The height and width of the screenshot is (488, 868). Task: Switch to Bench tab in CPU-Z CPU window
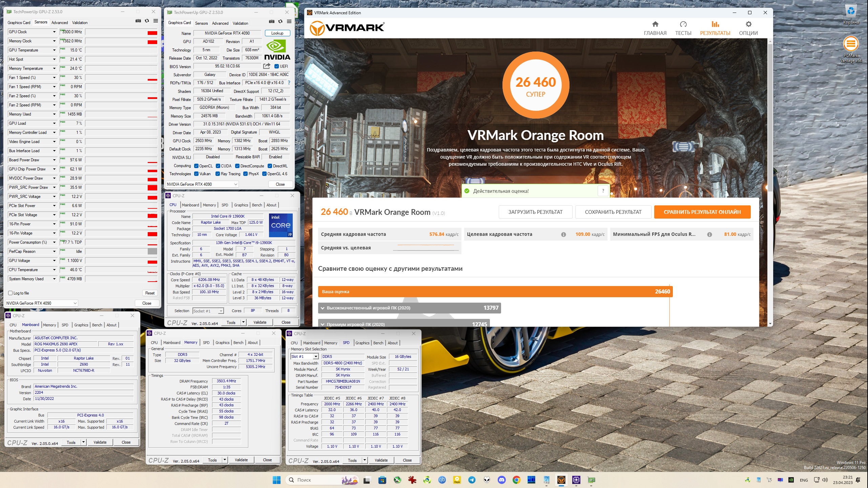pos(257,205)
